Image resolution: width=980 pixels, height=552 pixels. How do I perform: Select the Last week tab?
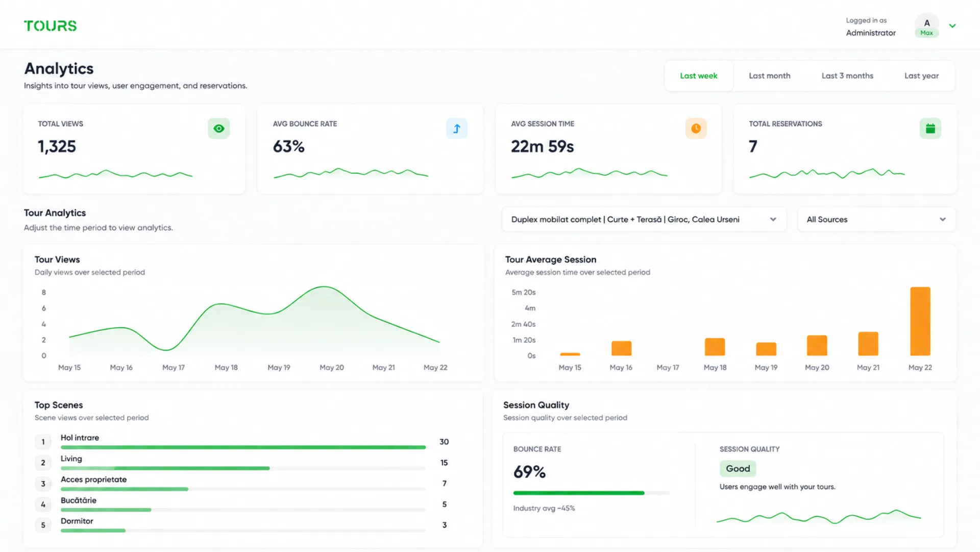698,76
